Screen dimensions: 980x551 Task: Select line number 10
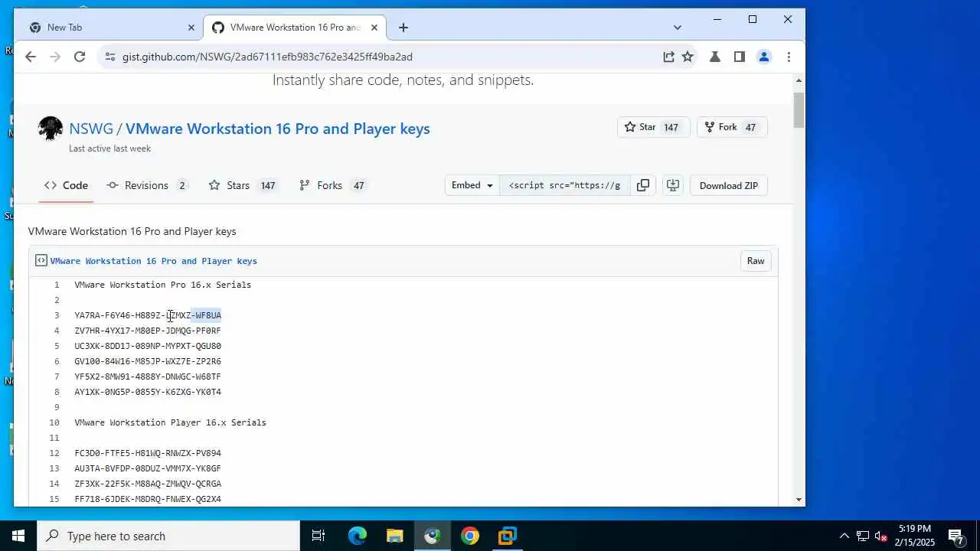point(54,422)
